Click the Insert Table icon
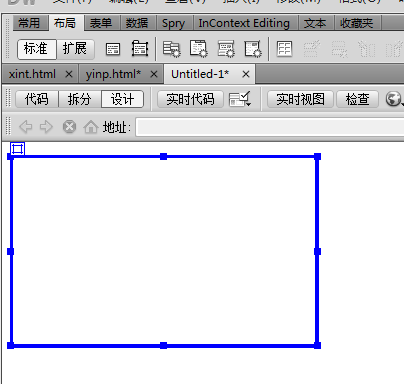This screenshot has width=404, height=384. [x=284, y=49]
